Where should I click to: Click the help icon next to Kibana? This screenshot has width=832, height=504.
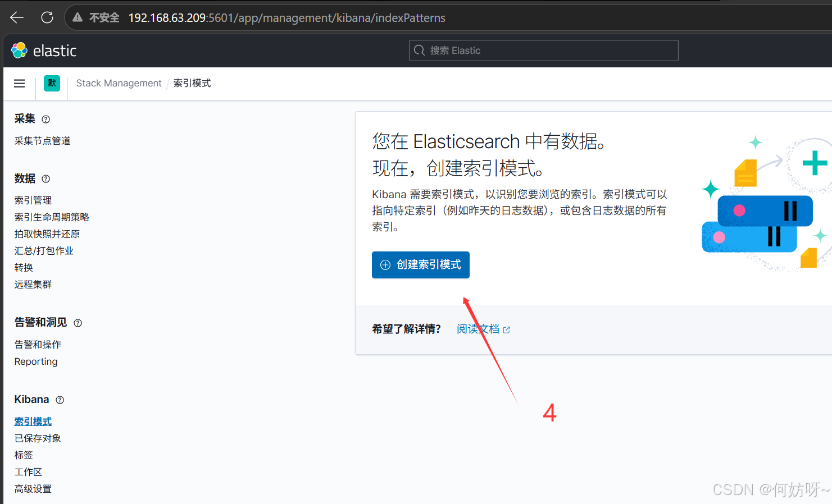(60, 400)
